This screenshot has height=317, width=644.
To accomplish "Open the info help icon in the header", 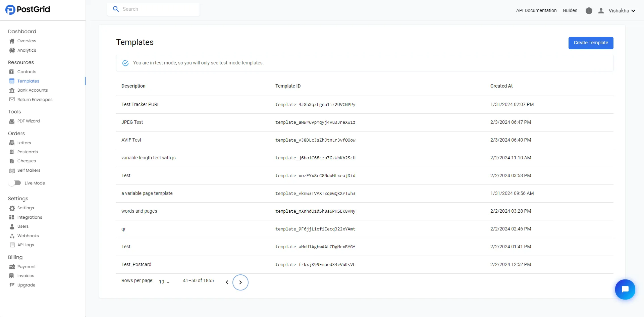I will point(589,10).
